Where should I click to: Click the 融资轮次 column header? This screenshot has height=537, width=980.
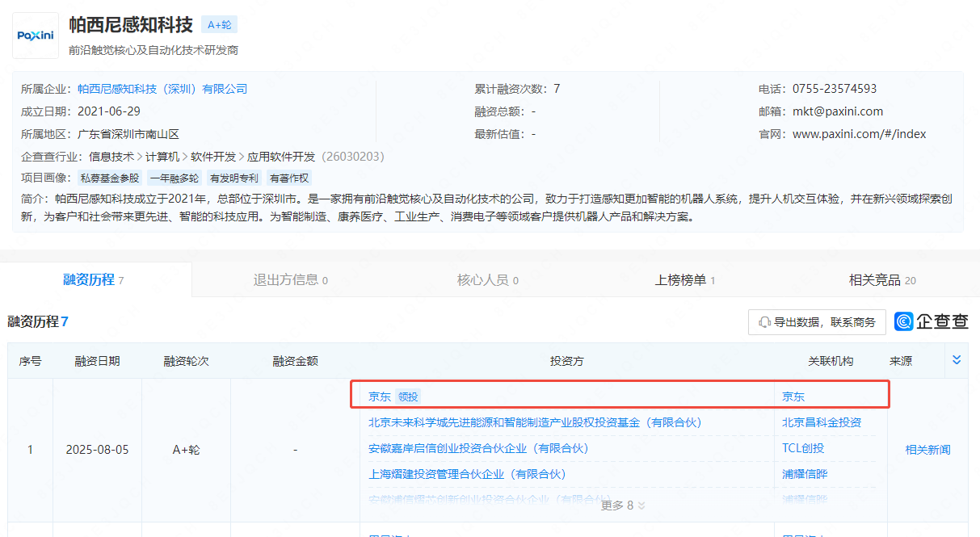pyautogui.click(x=186, y=361)
